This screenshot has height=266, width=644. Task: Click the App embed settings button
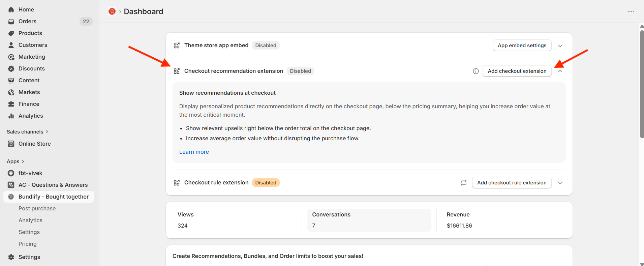coord(522,46)
